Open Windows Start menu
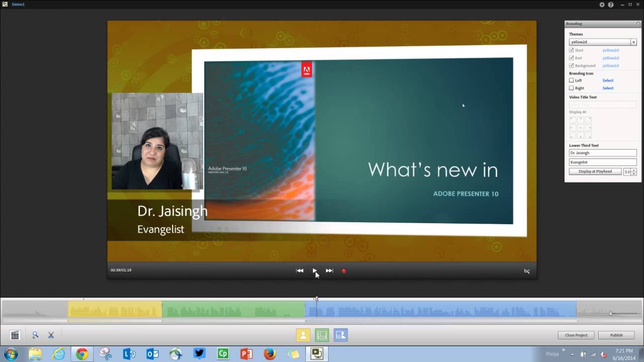This screenshot has width=644, height=362. [11, 354]
